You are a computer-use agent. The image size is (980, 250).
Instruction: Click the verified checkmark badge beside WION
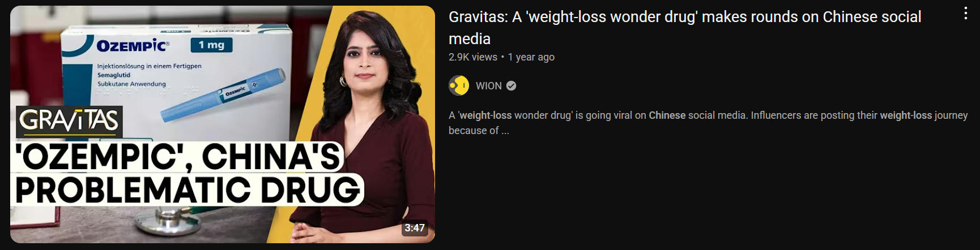(x=511, y=86)
